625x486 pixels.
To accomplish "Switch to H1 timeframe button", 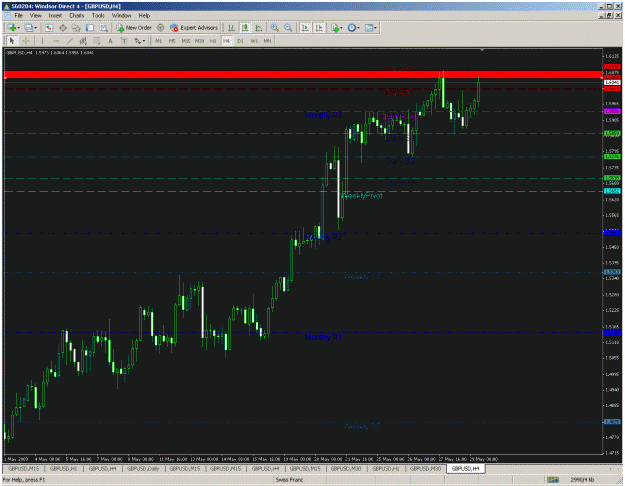I will click(x=213, y=41).
